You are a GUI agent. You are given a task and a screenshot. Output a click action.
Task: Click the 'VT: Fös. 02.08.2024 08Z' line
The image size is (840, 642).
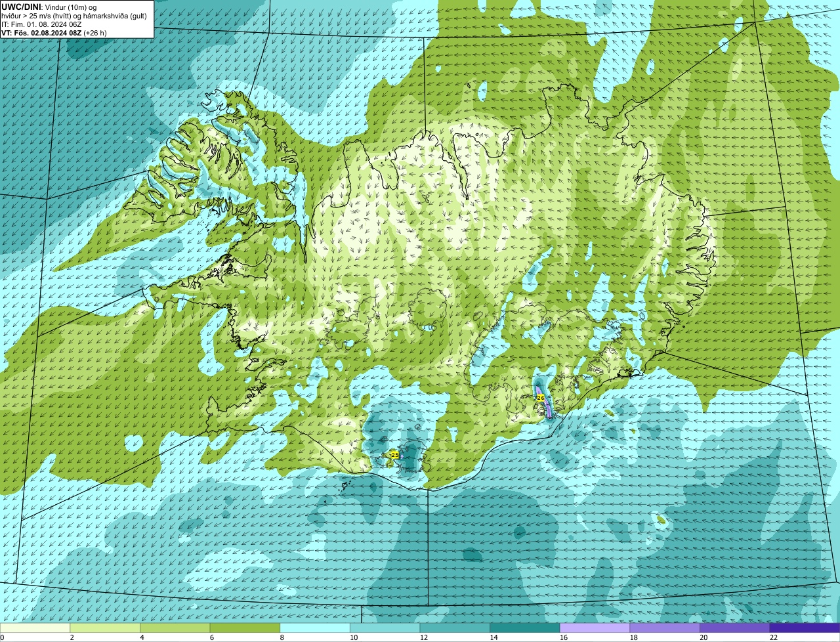(41, 33)
